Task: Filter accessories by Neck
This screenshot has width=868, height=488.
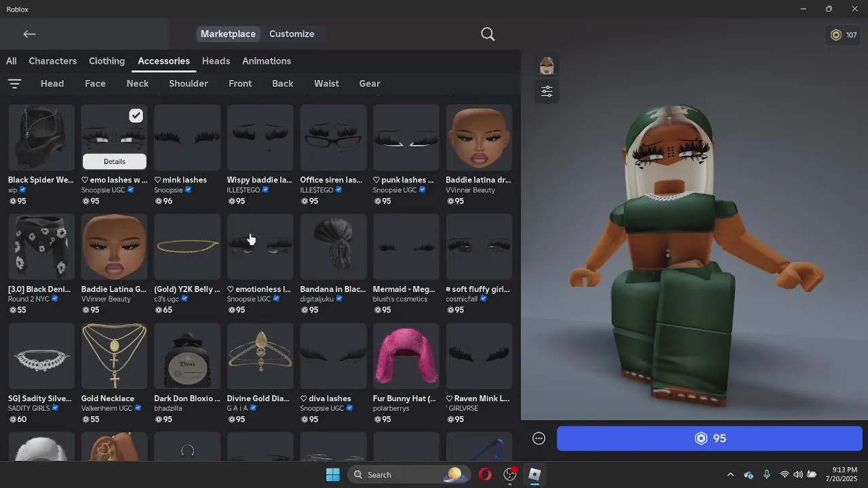Action: coord(138,83)
